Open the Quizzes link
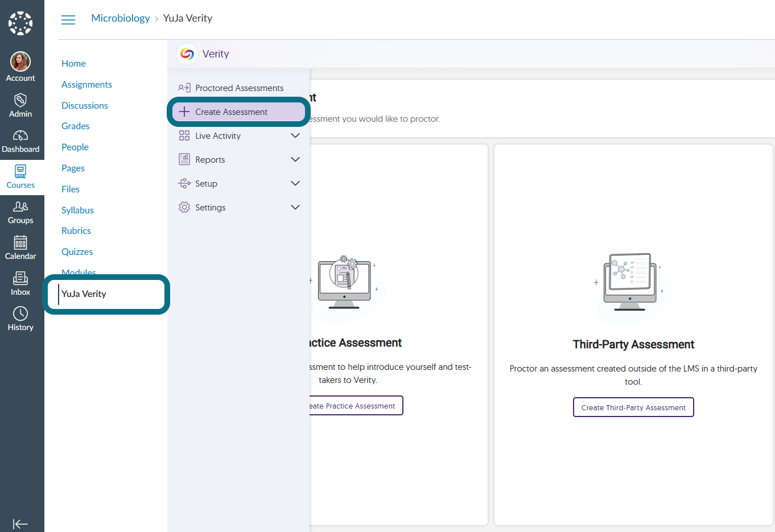Viewport: 775px width, 532px height. [77, 251]
